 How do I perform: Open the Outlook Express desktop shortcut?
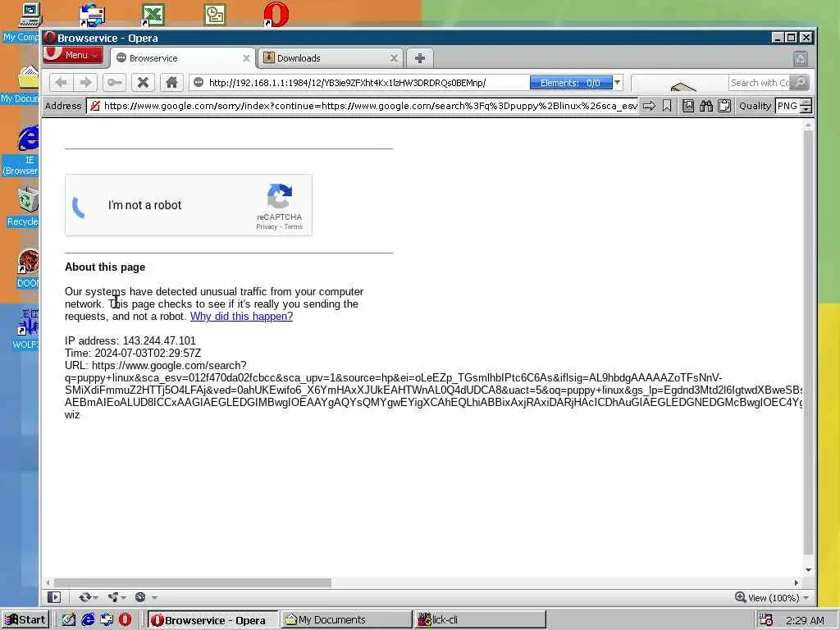[x=92, y=15]
